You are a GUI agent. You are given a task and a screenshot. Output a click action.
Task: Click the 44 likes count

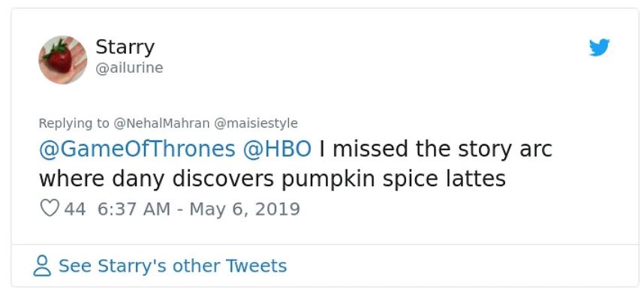(x=75, y=209)
